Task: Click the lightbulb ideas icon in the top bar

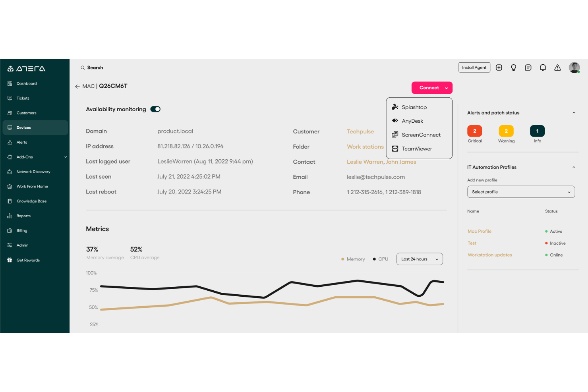Action: [x=513, y=68]
